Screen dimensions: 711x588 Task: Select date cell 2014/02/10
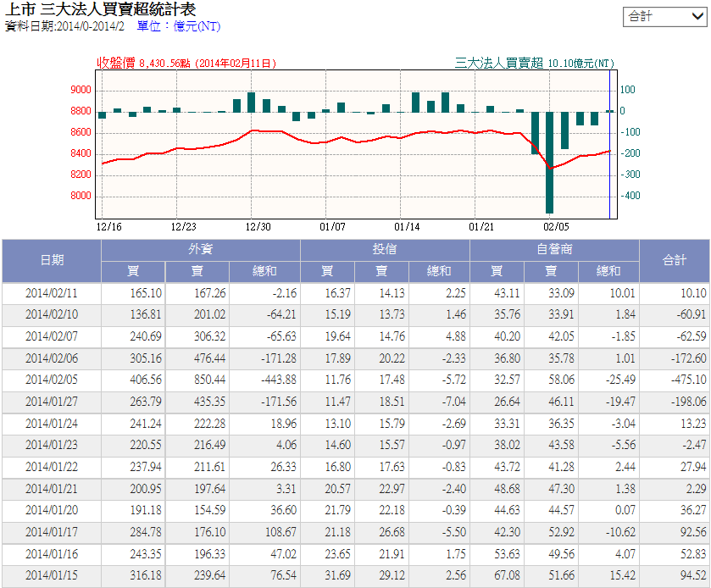tap(52, 314)
